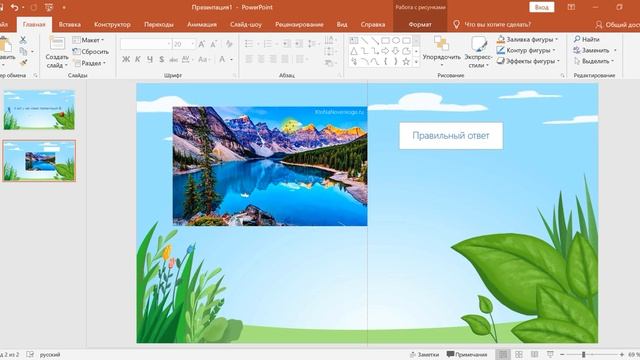Click the Create slide (Создать слайд) icon

57,43
